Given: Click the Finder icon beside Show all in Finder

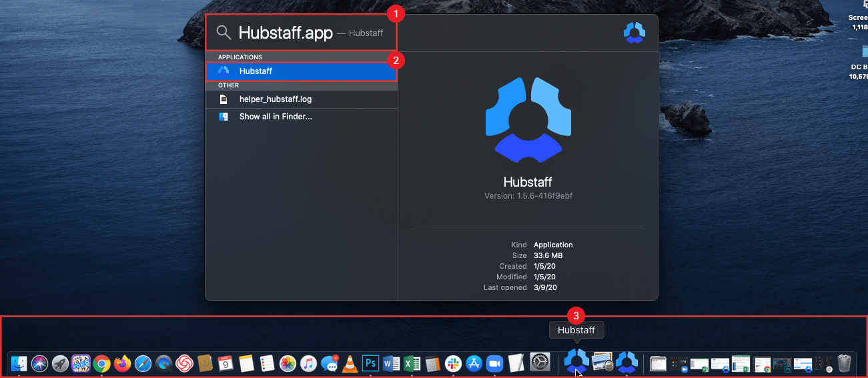Looking at the screenshot, I should [x=224, y=116].
